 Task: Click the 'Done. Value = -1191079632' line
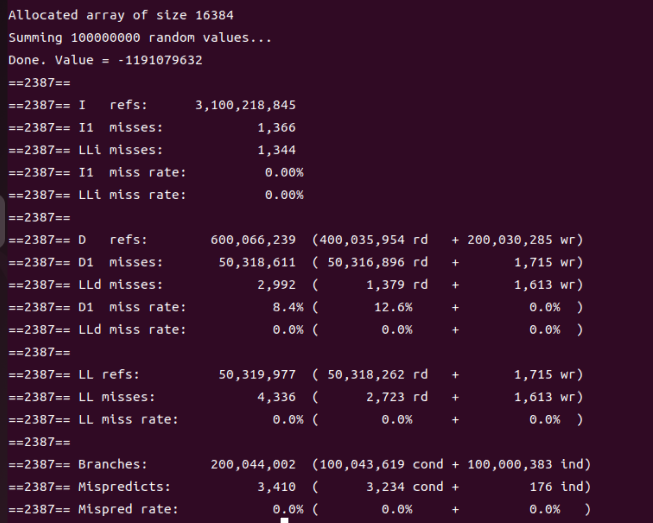(x=105, y=60)
